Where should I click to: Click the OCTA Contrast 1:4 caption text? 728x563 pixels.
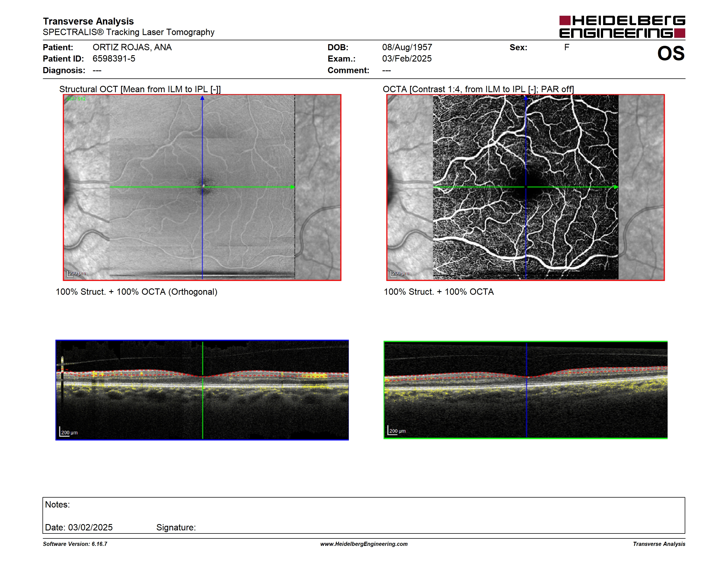point(478,89)
